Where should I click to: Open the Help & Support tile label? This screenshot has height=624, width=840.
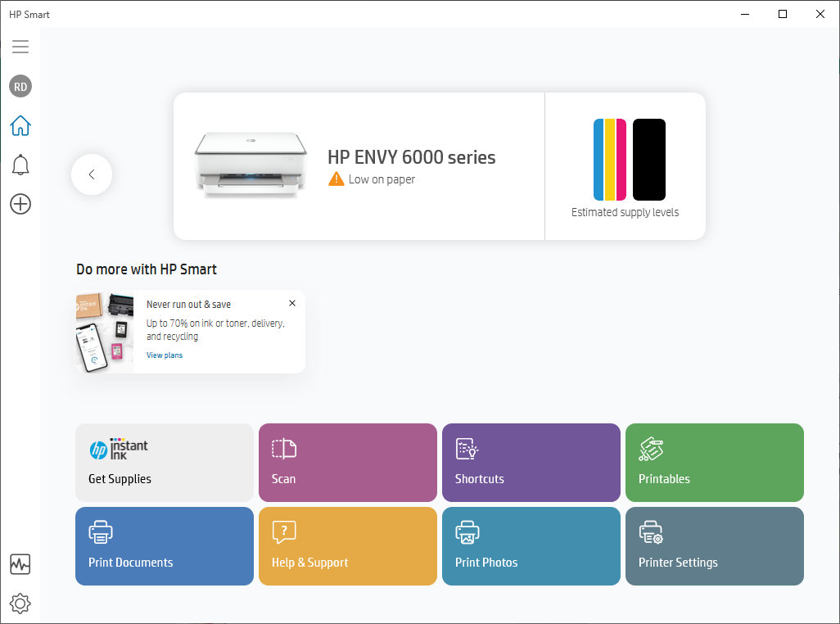pos(309,563)
